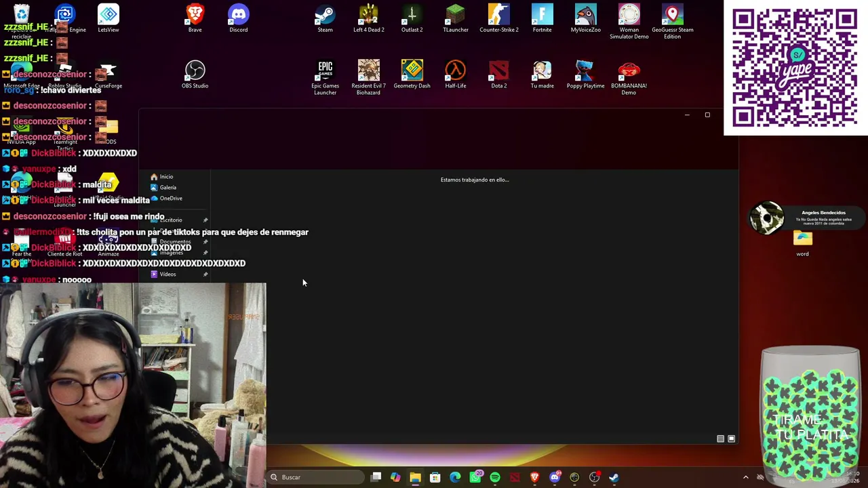Open BOMBANANA! Demo desktop shortcut
Viewport: 868px width, 488px height.
(x=629, y=78)
